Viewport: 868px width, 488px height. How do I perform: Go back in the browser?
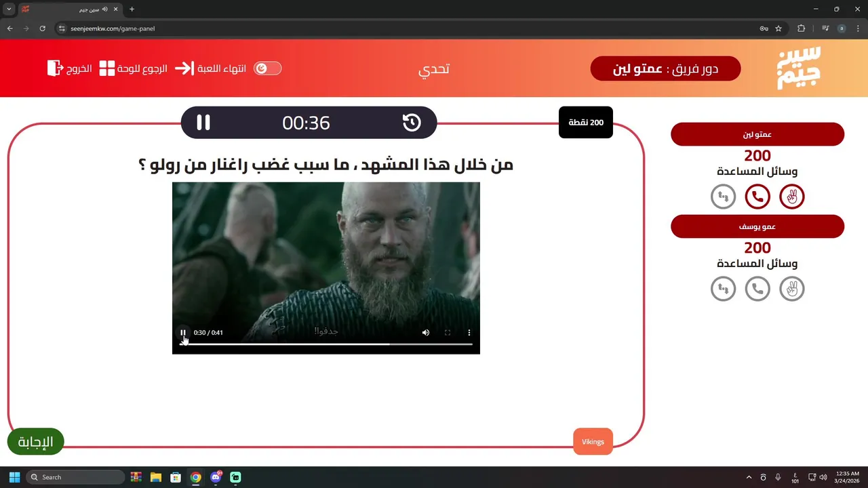point(9,28)
